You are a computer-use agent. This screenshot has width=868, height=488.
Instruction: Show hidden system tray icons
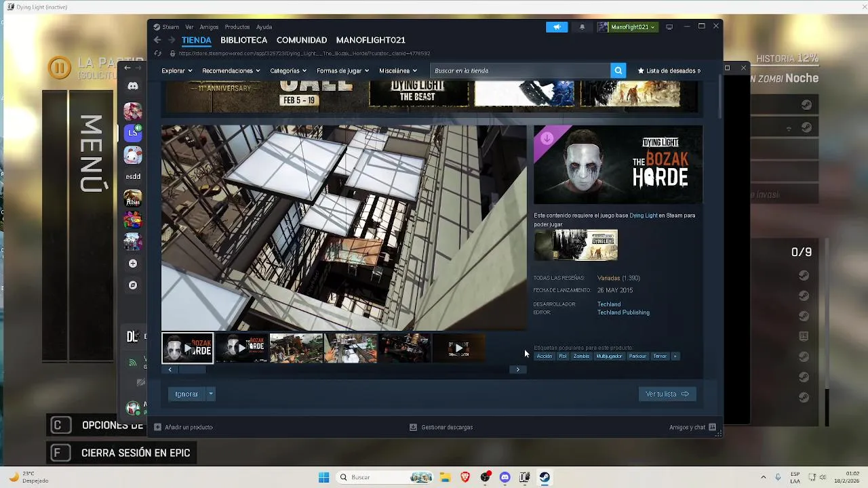click(x=764, y=477)
